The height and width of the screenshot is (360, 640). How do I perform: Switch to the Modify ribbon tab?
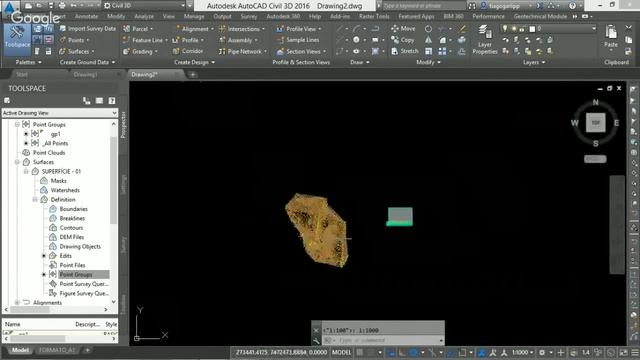[116, 16]
